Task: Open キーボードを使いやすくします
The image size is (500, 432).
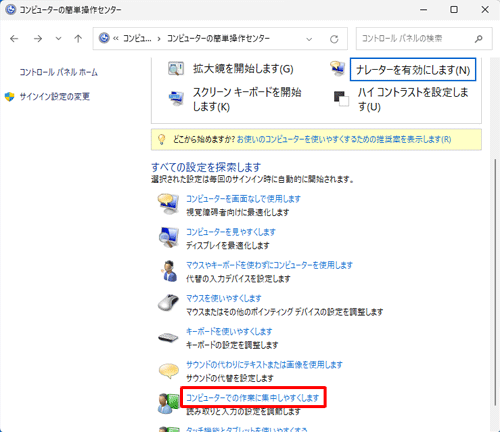Action: pyautogui.click(x=229, y=332)
